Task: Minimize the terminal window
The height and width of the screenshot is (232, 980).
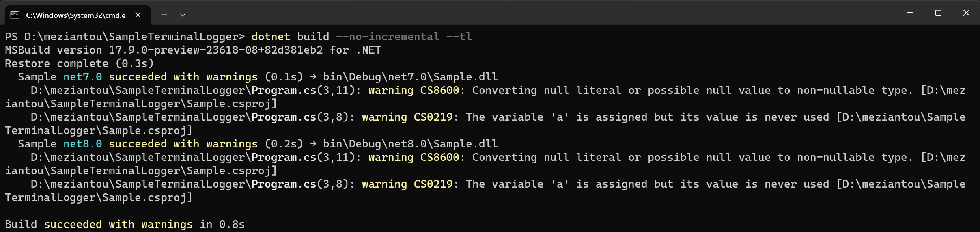Action: click(x=910, y=13)
